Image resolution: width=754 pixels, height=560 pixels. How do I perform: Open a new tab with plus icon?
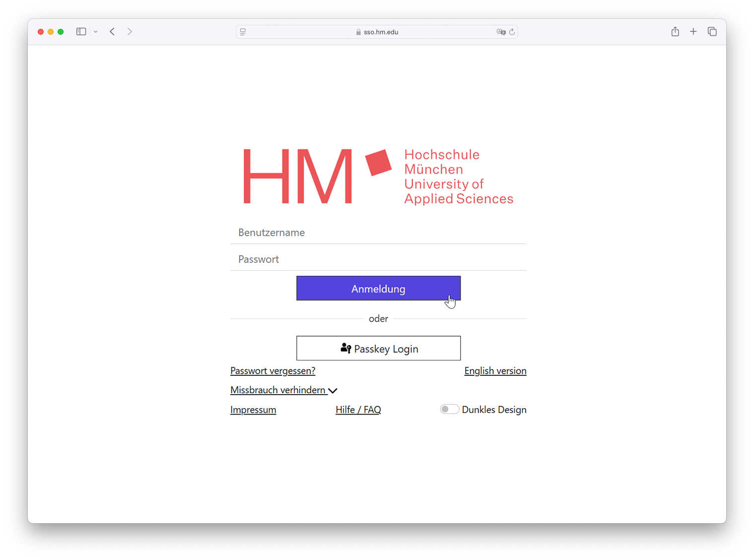point(693,32)
